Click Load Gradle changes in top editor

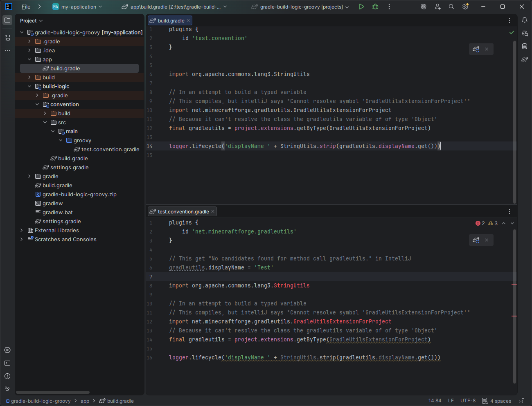point(476,49)
